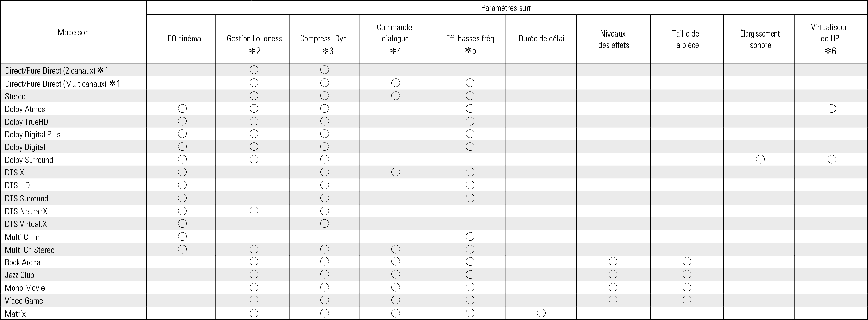Select the DTS-HD row label
This screenshot has height=320, width=868.
pyautogui.click(x=17, y=185)
